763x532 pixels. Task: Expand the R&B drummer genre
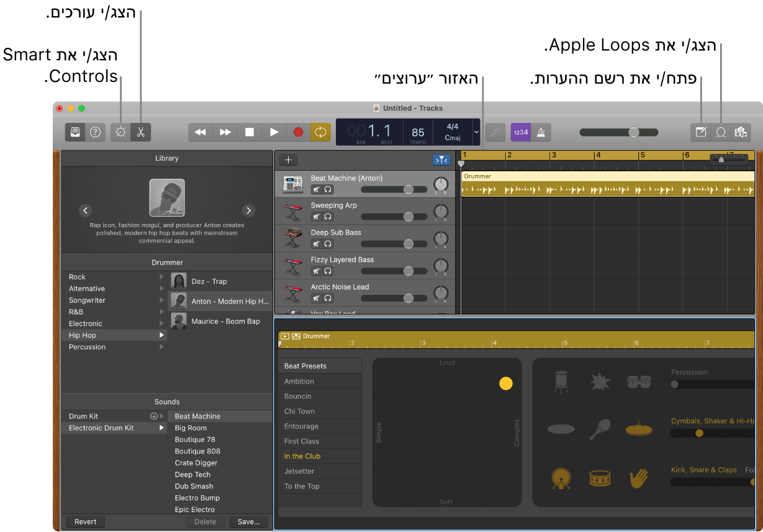162,312
